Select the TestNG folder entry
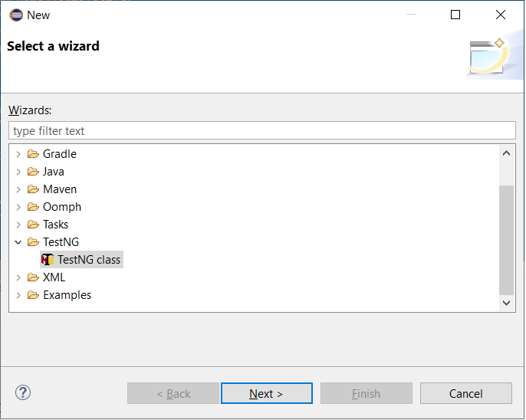The height and width of the screenshot is (420, 526). 61,242
